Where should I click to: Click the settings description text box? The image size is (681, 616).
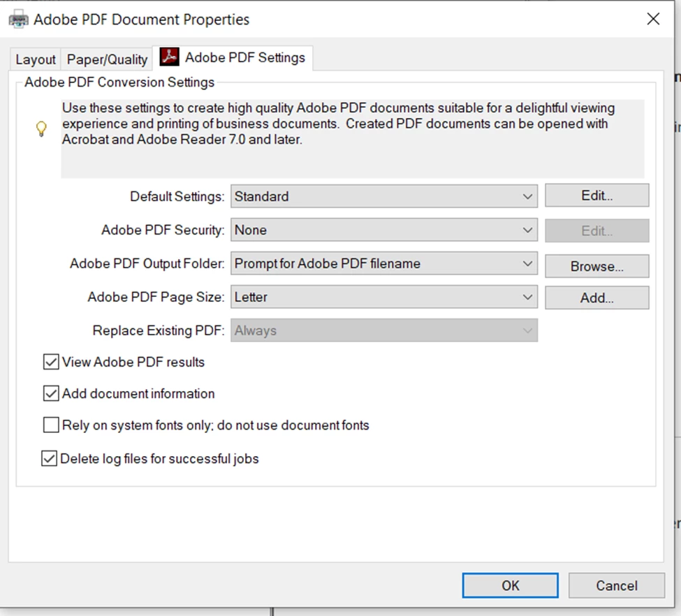(x=353, y=138)
